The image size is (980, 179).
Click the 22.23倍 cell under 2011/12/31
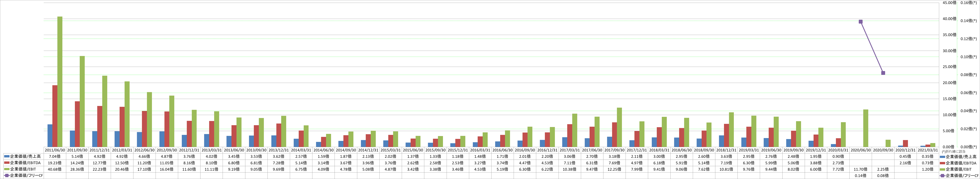point(100,169)
